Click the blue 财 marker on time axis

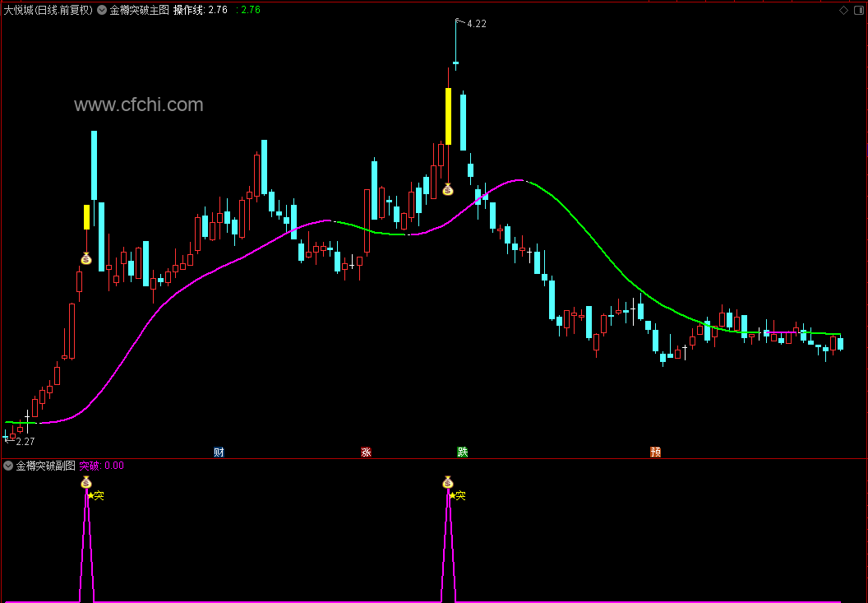(219, 452)
